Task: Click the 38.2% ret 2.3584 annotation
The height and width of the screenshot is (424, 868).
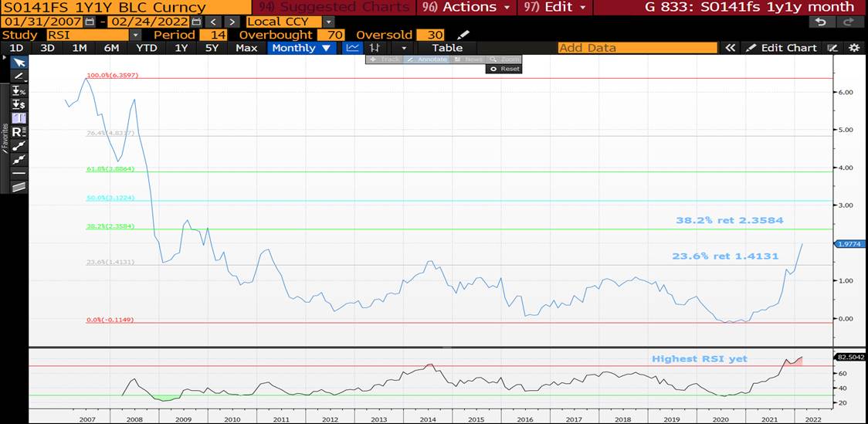Action: pyautogui.click(x=730, y=220)
